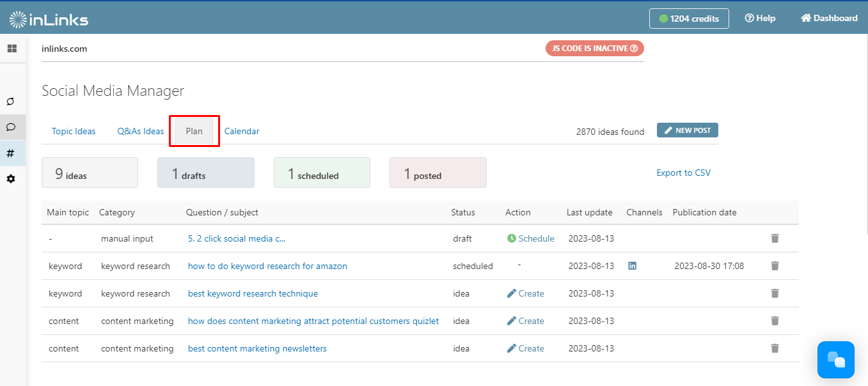
Task: Click the LinkedIn channel icon
Action: pos(632,266)
